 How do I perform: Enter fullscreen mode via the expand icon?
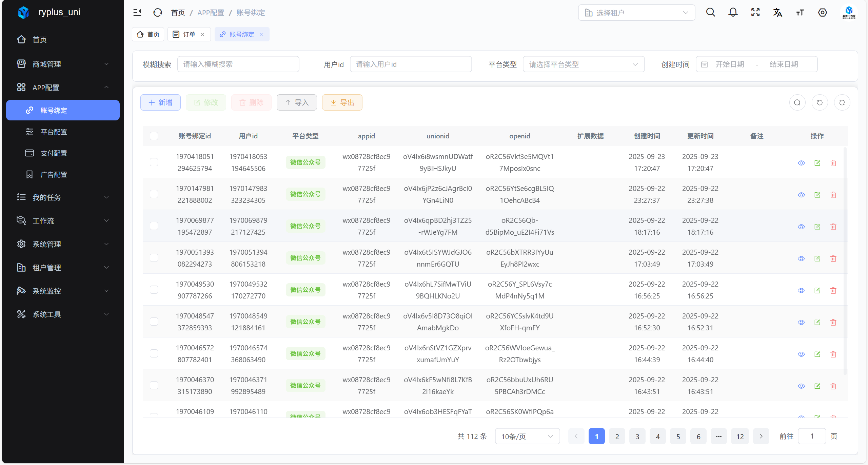[x=755, y=13]
